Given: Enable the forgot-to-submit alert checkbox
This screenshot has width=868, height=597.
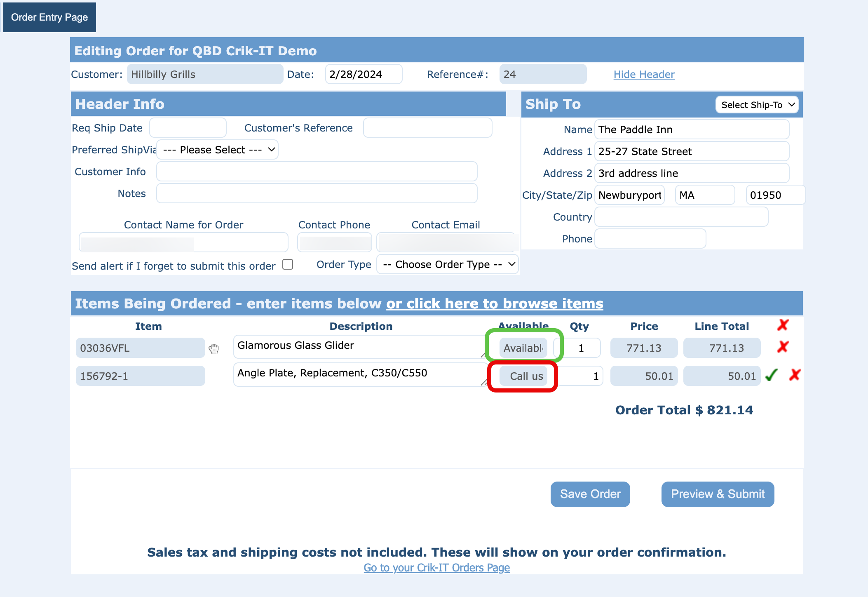Looking at the screenshot, I should pos(288,264).
